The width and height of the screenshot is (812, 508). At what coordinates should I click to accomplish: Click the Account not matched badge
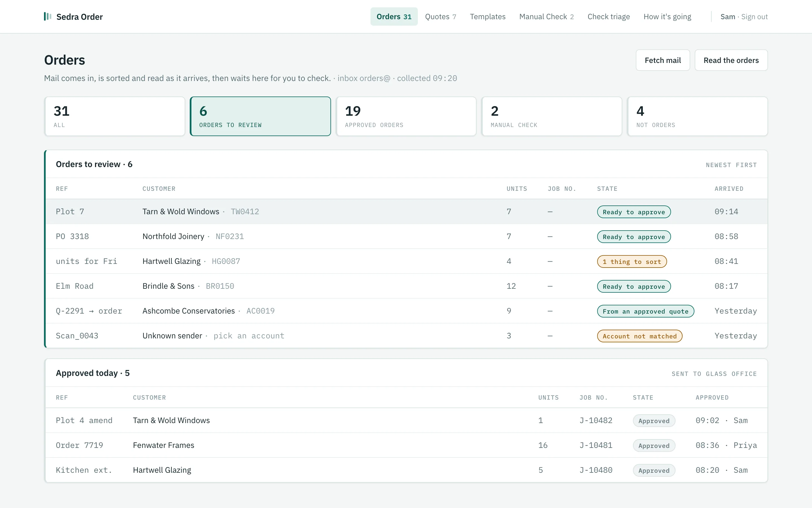click(639, 336)
